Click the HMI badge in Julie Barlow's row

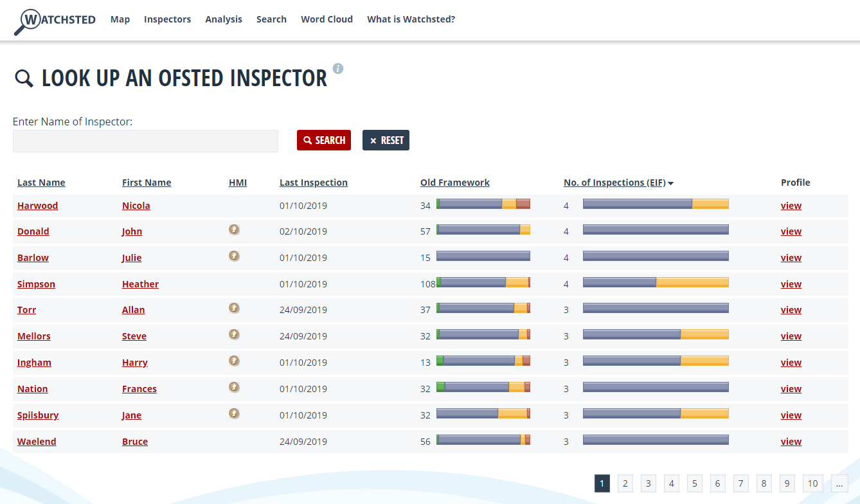point(235,256)
